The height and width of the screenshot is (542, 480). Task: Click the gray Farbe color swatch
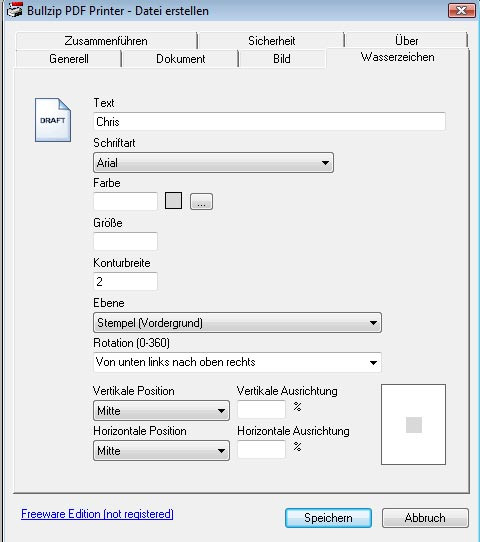click(x=173, y=201)
